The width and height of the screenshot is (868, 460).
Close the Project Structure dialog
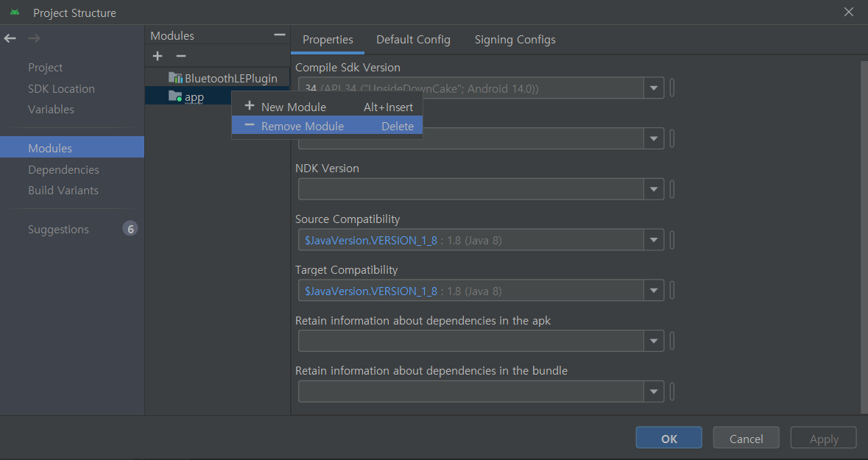[x=849, y=13]
